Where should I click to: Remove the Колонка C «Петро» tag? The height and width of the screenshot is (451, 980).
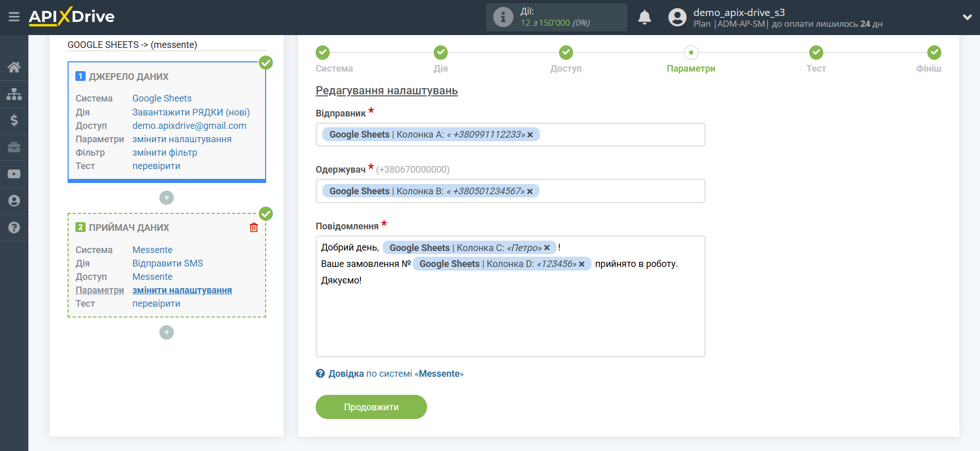point(547,248)
